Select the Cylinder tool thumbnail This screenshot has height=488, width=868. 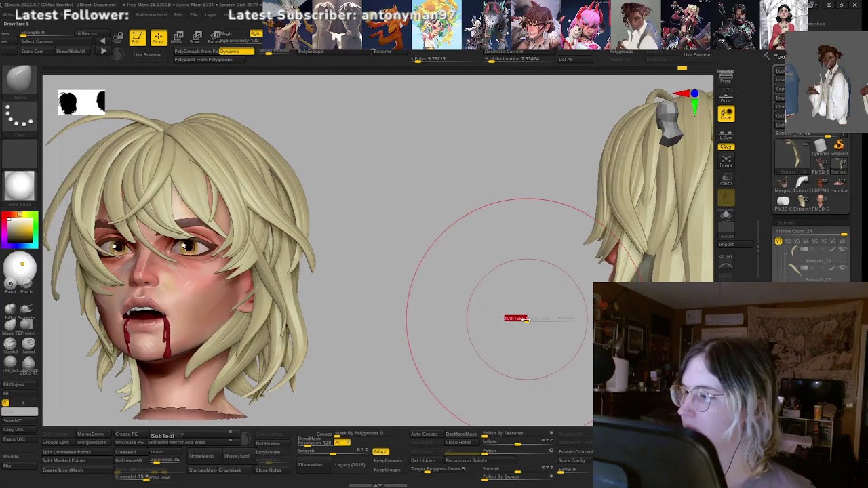[x=821, y=146]
